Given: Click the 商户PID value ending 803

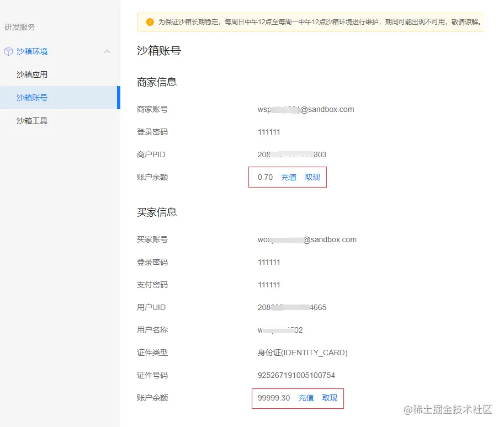Looking at the screenshot, I should coord(292,155).
